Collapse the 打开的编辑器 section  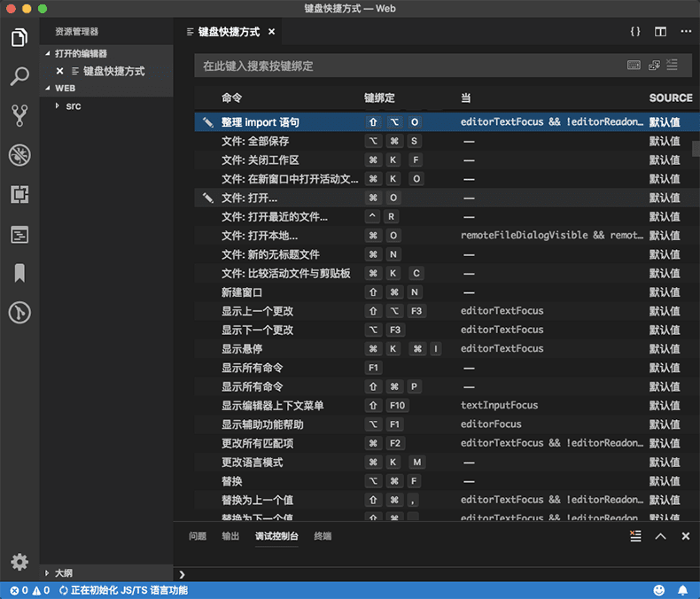pyautogui.click(x=48, y=53)
